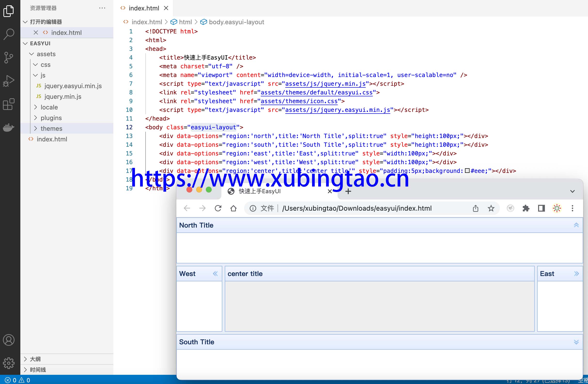
Task: Open the Manage gear menu
Action: (x=9, y=363)
